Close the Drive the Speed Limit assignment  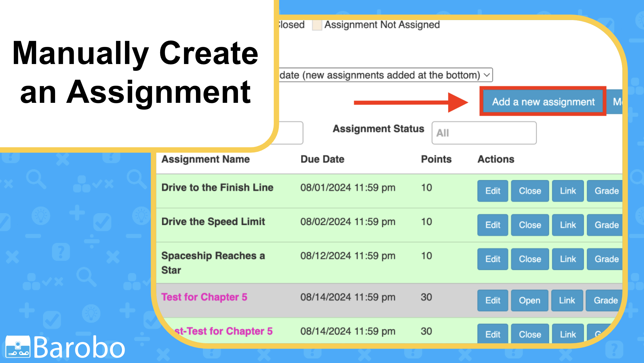coord(530,225)
